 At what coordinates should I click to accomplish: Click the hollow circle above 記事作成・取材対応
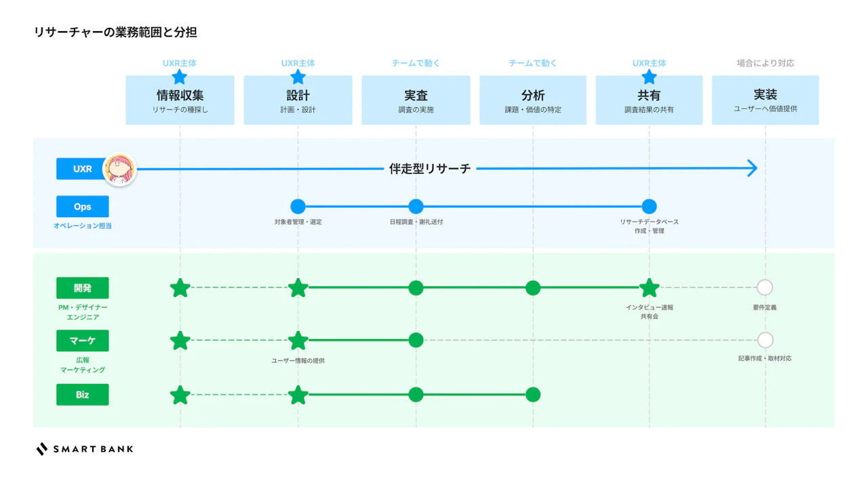pos(765,340)
